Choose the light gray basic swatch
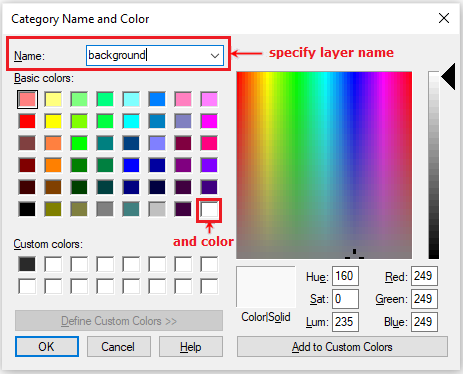This screenshot has width=463, height=374. click(x=157, y=209)
